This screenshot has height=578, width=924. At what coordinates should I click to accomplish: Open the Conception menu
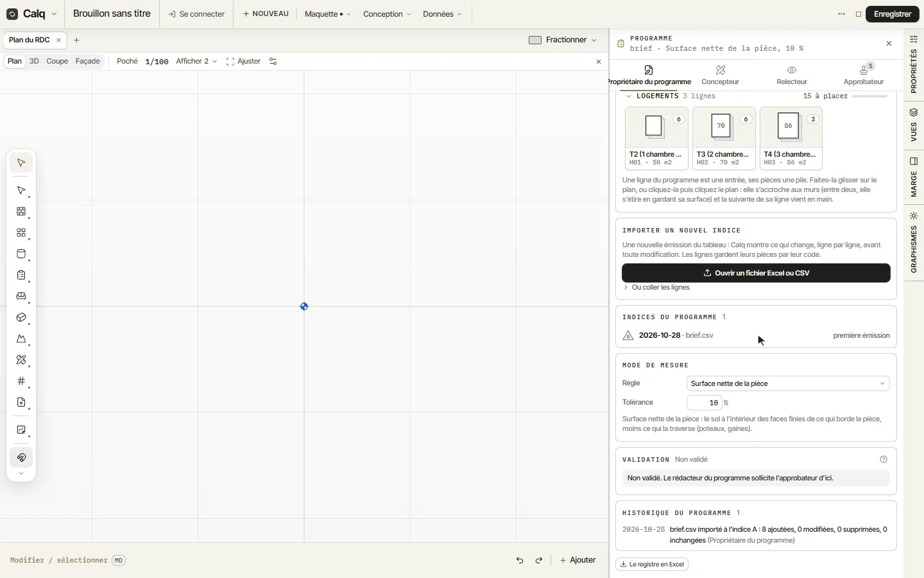tap(386, 14)
